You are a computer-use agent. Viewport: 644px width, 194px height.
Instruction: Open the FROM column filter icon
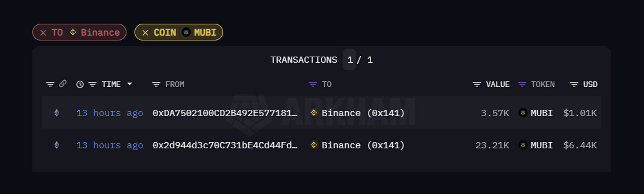click(x=156, y=84)
